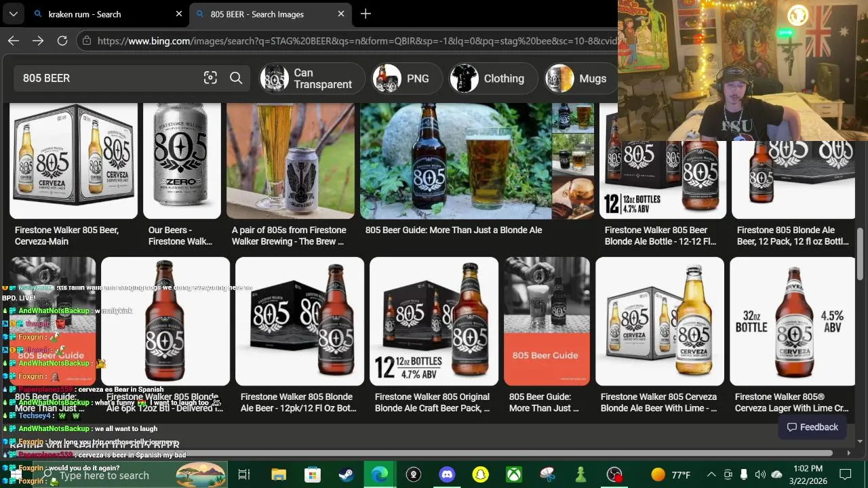Filter by Clothing chip
Viewport: 868px width, 488px height.
pyautogui.click(x=493, y=79)
